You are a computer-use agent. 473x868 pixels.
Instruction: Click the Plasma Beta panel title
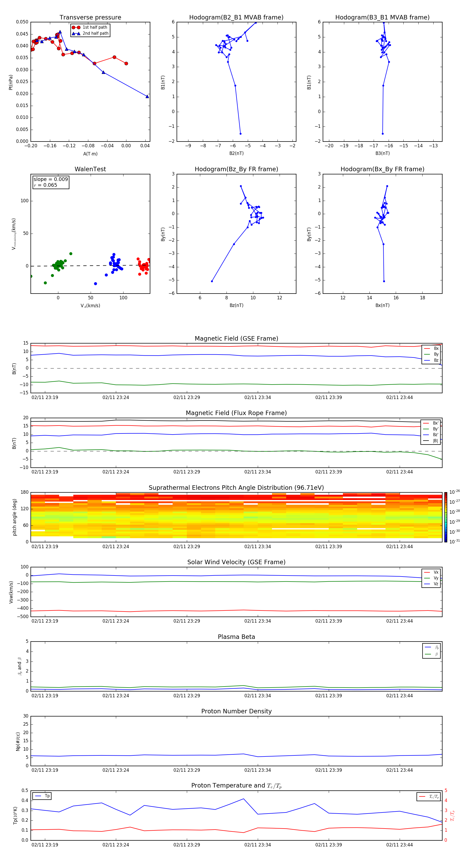click(236, 637)
